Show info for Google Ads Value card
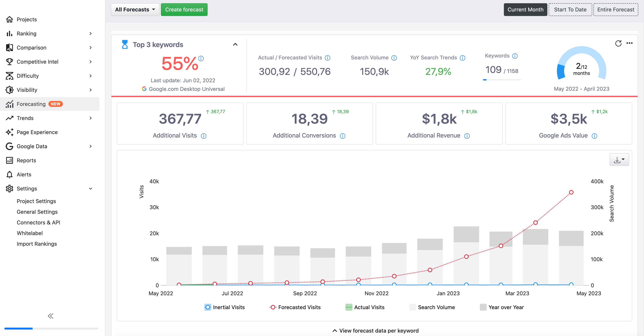Image resolution: width=644 pixels, height=336 pixels. pos(594,136)
